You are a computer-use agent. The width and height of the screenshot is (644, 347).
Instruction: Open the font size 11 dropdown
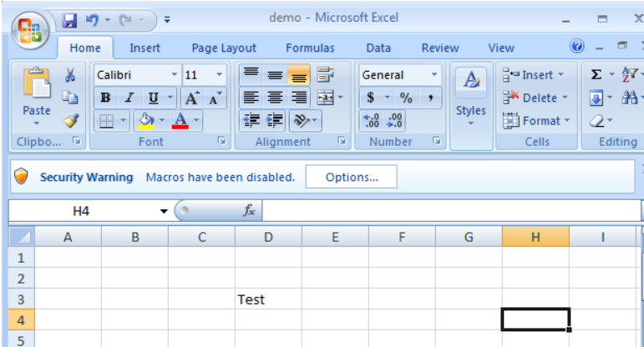coord(219,74)
